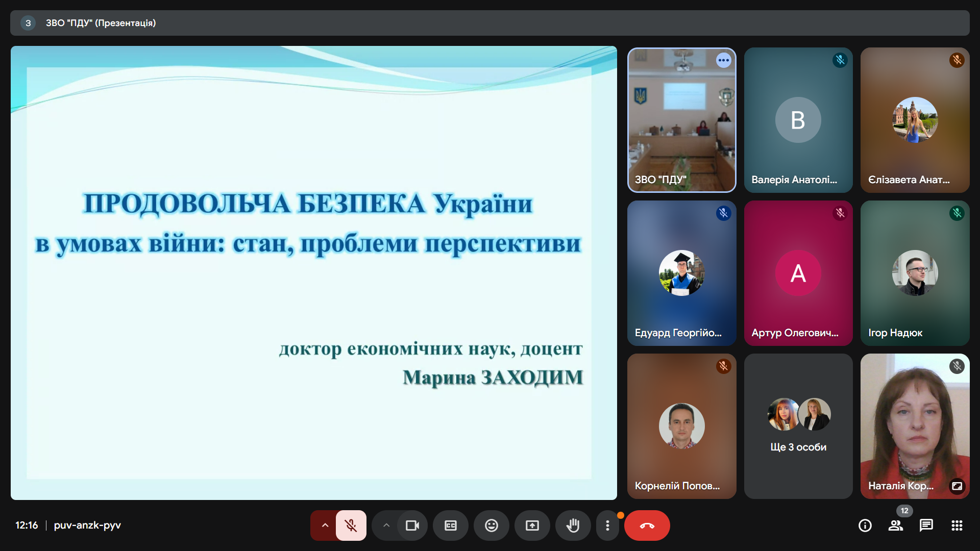The height and width of the screenshot is (551, 980).
Task: Open more options three-dot menu
Action: (607, 525)
